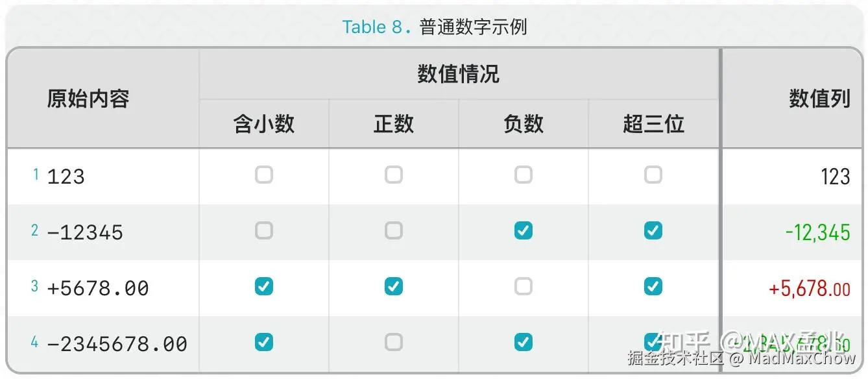Check 超三位 box in row 123
This screenshot has width=868, height=379.
(653, 175)
